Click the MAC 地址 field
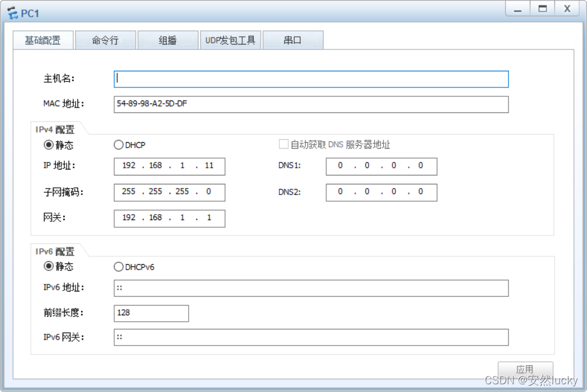This screenshot has width=587, height=392. point(311,104)
